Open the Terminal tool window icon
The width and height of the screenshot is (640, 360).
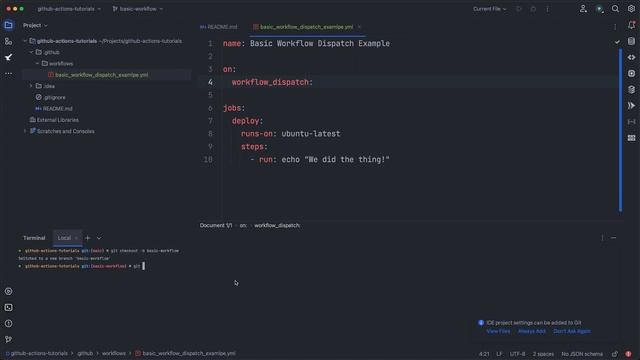click(x=8, y=307)
